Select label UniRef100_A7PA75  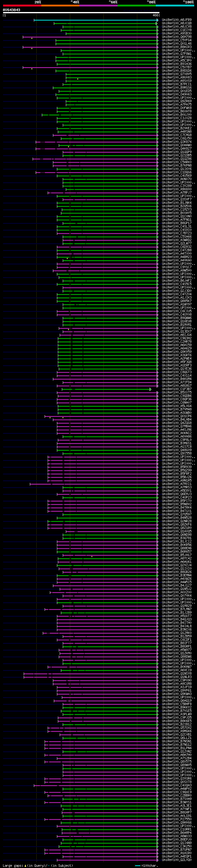(x=177, y=105)
